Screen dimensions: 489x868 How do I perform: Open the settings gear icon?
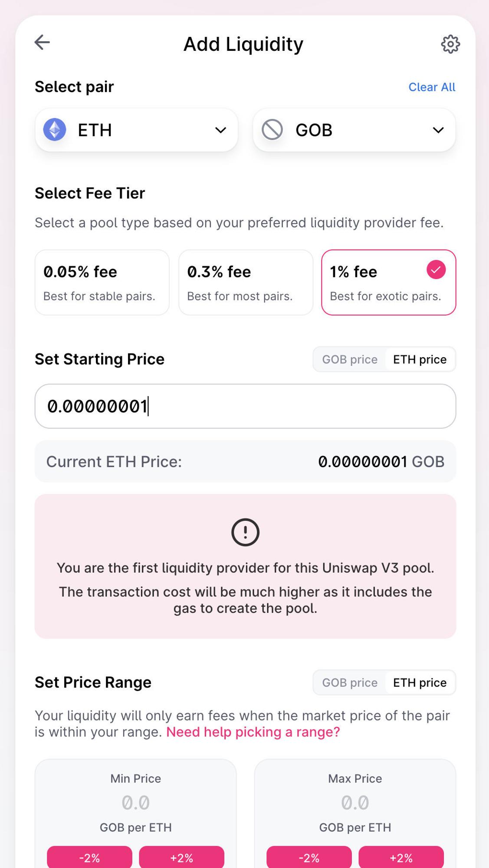coord(450,44)
